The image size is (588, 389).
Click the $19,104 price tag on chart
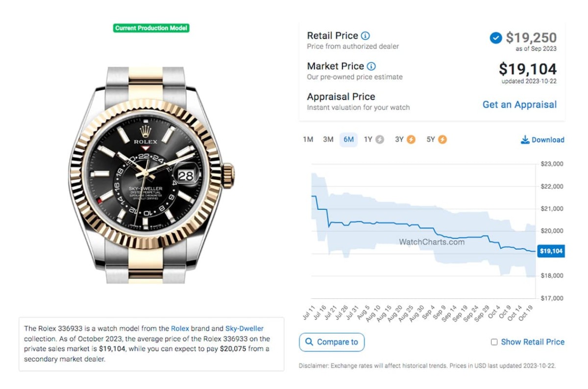click(551, 251)
